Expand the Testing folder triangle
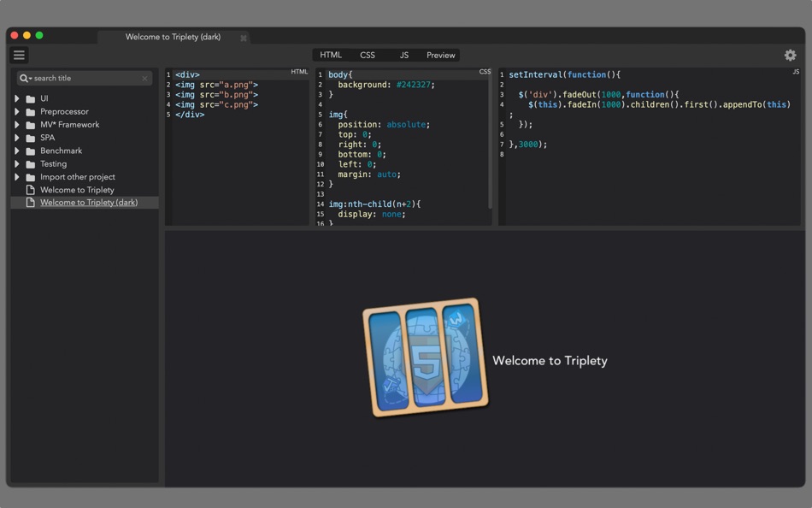 point(17,164)
